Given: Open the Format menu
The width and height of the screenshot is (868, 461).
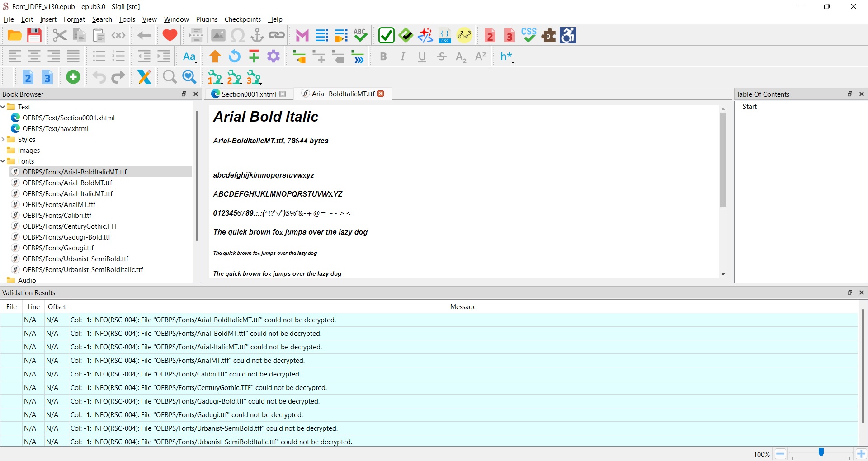Looking at the screenshot, I should pos(74,19).
